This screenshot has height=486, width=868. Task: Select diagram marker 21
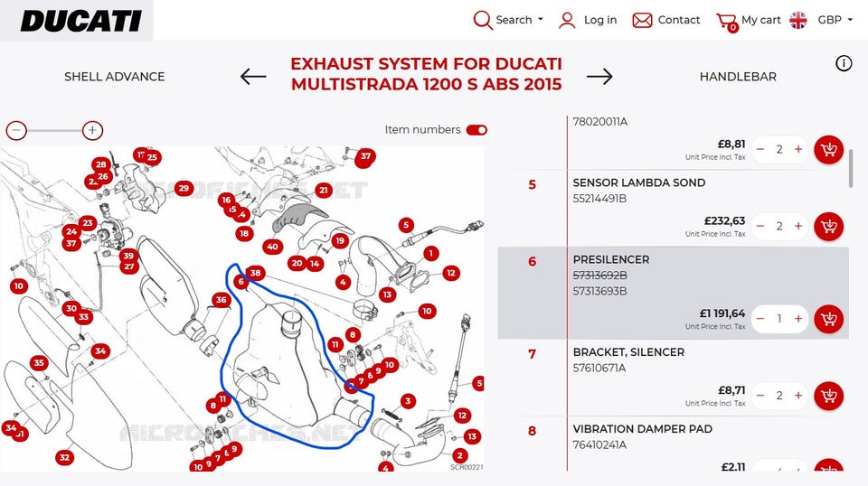(x=324, y=191)
